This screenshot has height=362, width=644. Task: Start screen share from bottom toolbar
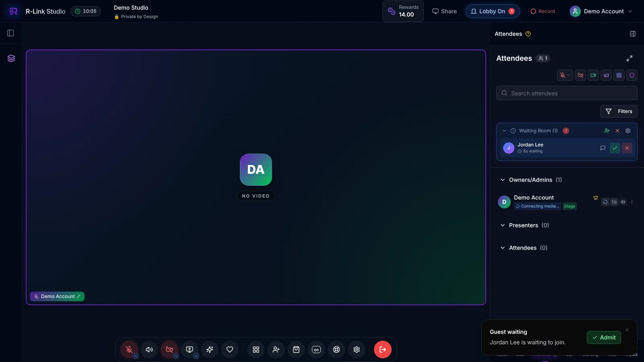pos(190,350)
